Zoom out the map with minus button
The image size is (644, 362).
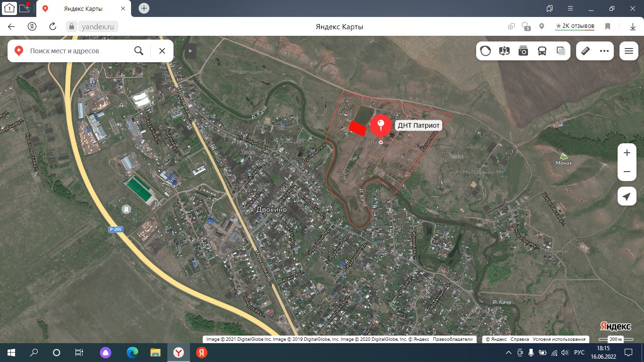pyautogui.click(x=627, y=172)
